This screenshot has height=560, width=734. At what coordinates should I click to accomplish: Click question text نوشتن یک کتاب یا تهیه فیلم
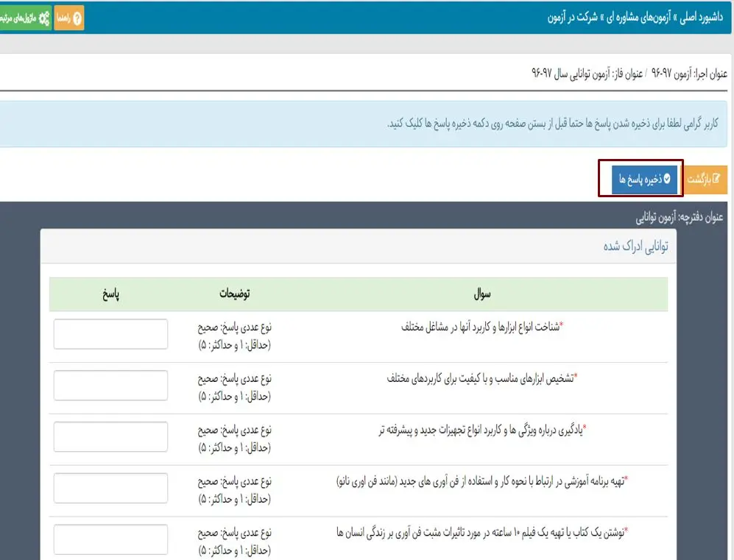(x=482, y=532)
